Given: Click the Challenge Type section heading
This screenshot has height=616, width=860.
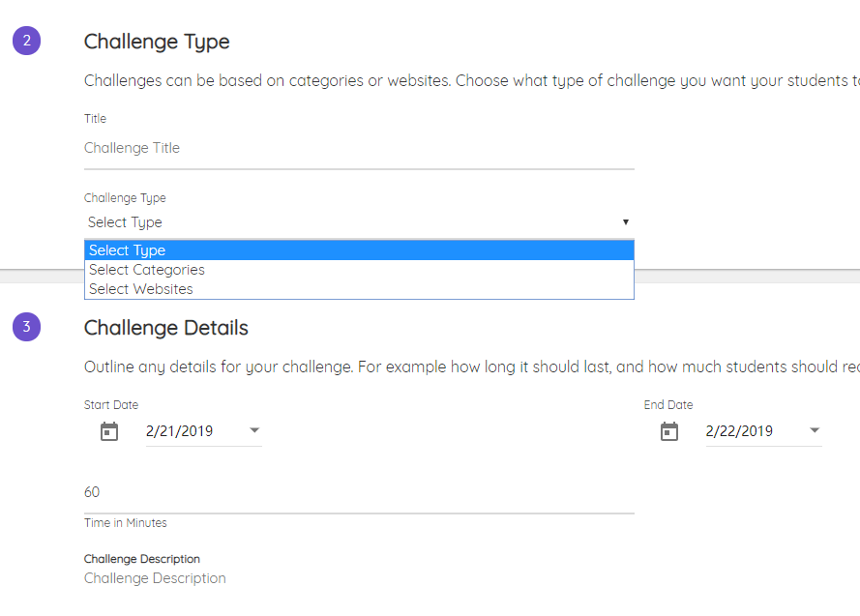Looking at the screenshot, I should point(157,42).
